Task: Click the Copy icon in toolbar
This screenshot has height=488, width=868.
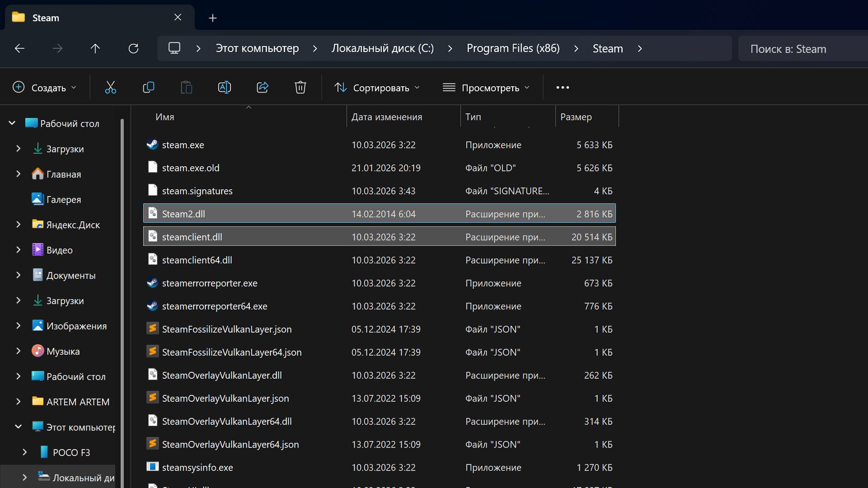Action: (x=148, y=87)
